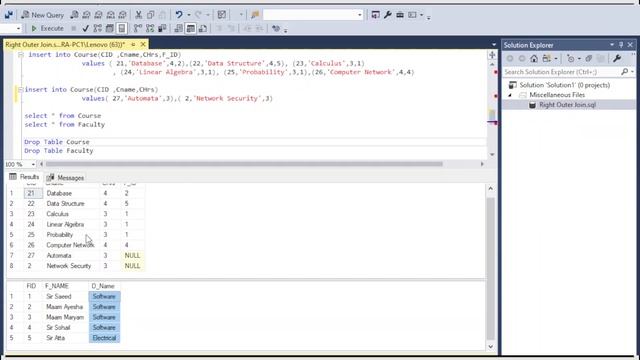Toggle Include Client Statistics

(x=162, y=28)
